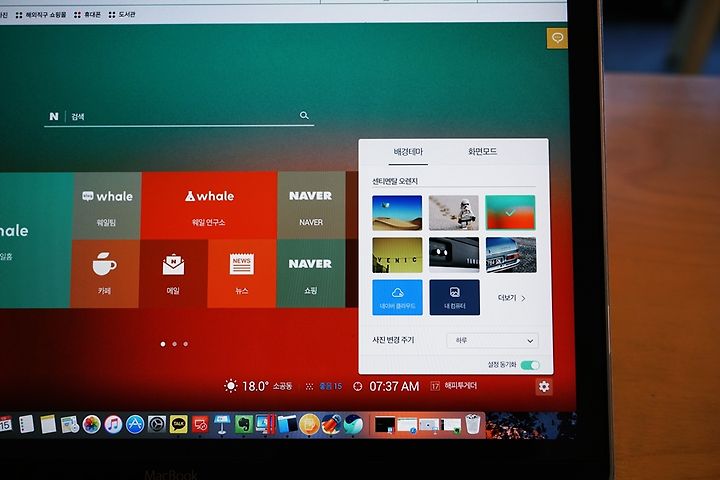Click the Naver N logo in search bar
This screenshot has width=720, height=480.
(54, 116)
